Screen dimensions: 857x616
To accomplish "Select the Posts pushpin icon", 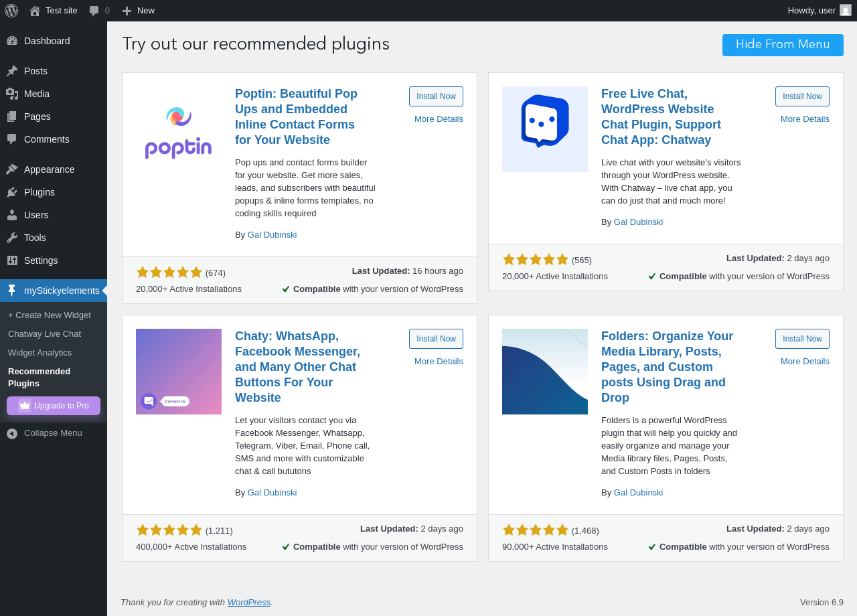I will pos(12,71).
